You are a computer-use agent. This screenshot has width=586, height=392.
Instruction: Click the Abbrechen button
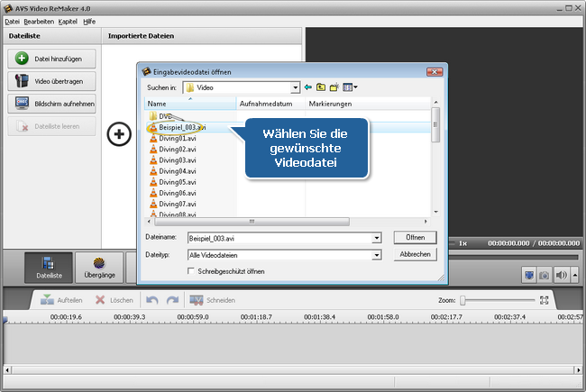point(415,254)
